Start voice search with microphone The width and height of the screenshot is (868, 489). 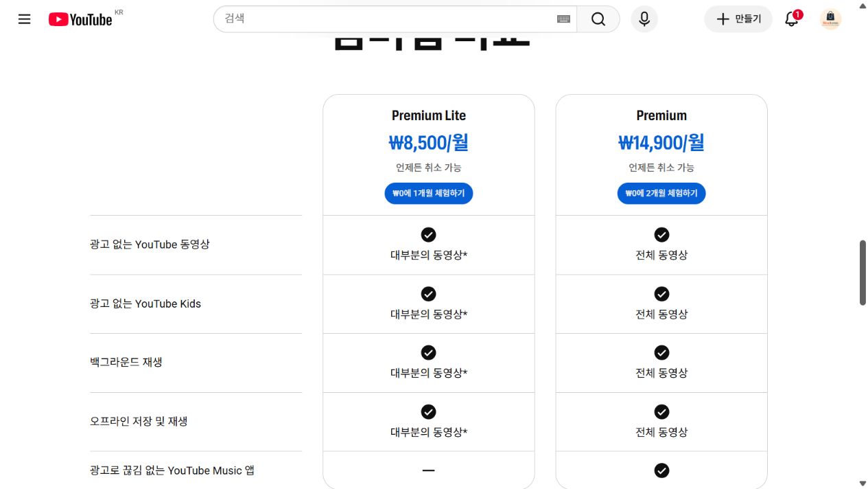click(644, 19)
